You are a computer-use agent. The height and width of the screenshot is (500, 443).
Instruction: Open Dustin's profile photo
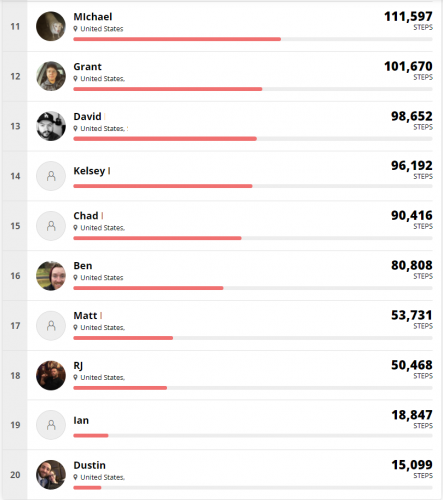[x=51, y=475]
